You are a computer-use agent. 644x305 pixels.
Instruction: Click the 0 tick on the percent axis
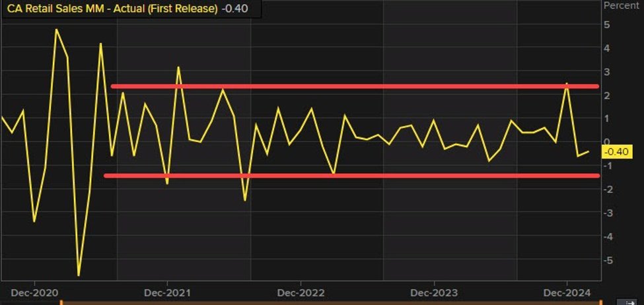[606, 142]
